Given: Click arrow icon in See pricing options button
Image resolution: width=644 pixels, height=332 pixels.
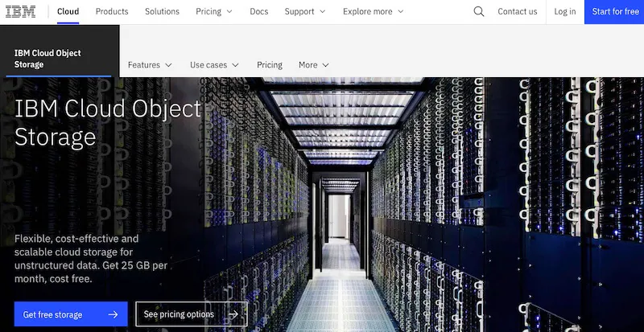Looking at the screenshot, I should click(233, 315).
